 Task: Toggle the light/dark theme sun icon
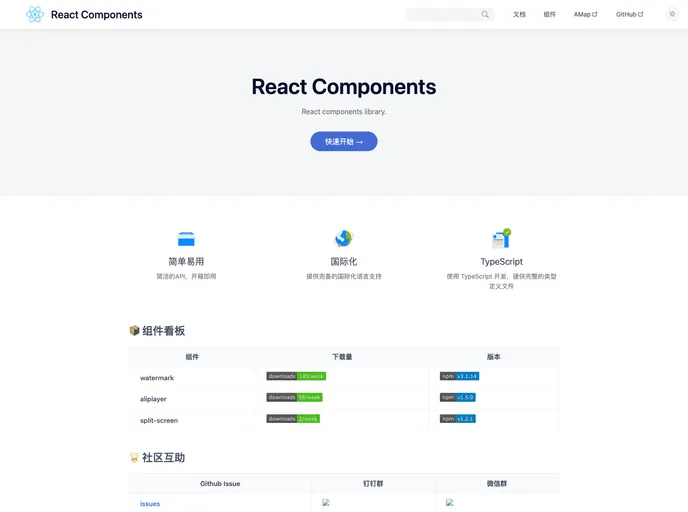point(672,14)
